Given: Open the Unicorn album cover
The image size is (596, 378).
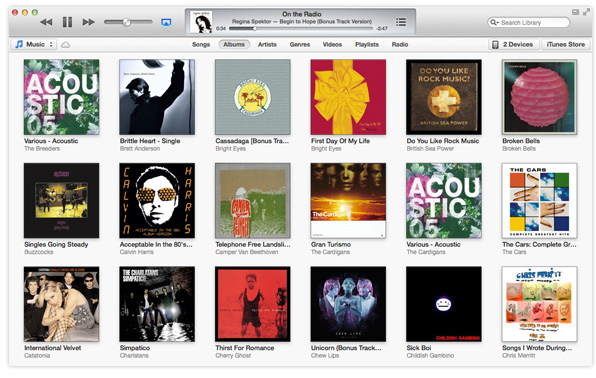Looking at the screenshot, I should pyautogui.click(x=348, y=304).
